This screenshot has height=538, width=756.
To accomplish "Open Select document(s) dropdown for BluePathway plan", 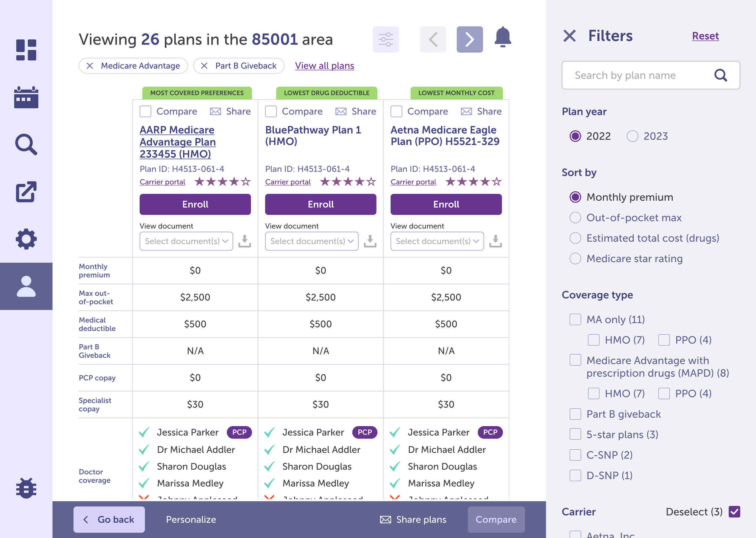I will coord(312,241).
